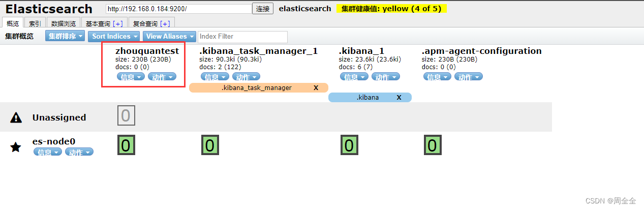Open 动作 dropdown for .apm-agent-configuration
Screen dimensions: 644x209
(469, 77)
